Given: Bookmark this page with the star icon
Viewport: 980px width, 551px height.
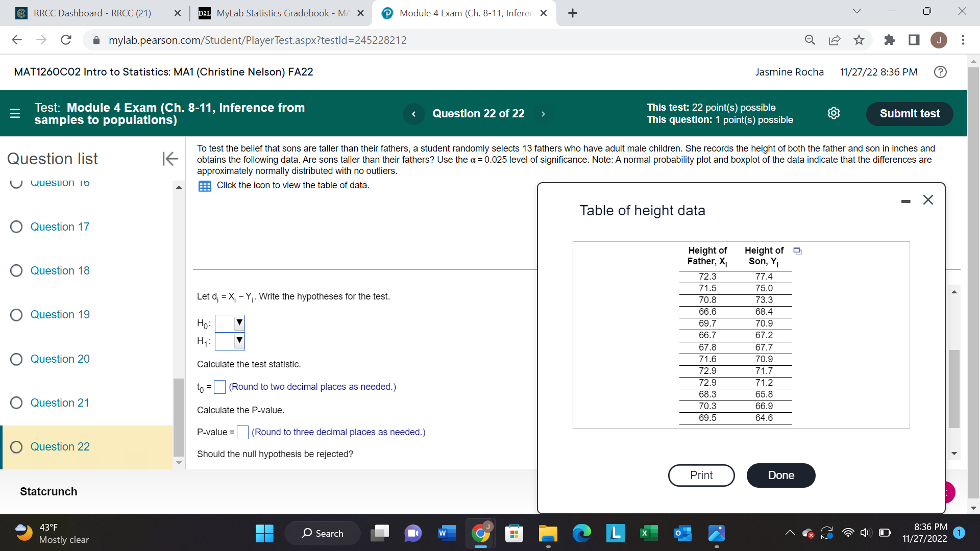Looking at the screenshot, I should coord(859,40).
